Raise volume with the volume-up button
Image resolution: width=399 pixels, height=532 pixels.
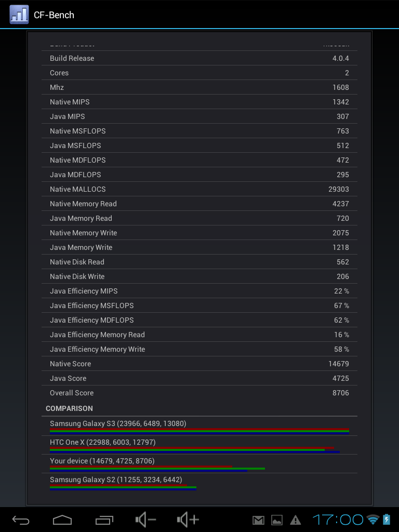point(188,520)
